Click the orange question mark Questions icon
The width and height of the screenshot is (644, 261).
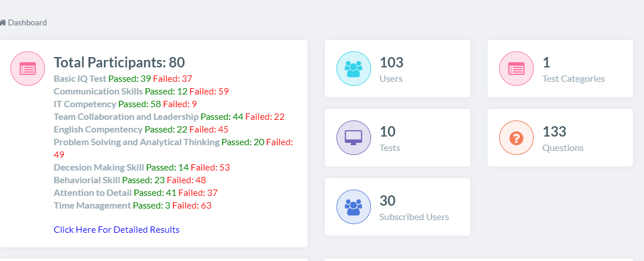point(516,138)
